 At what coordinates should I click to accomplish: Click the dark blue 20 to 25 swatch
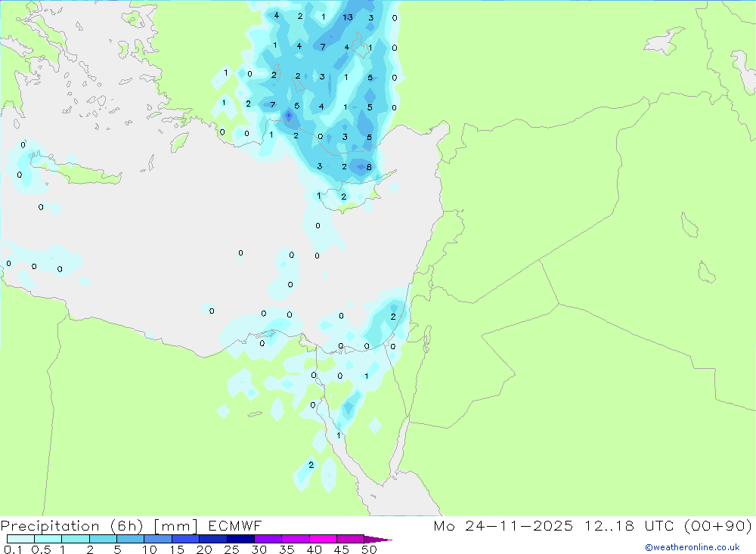point(213,539)
